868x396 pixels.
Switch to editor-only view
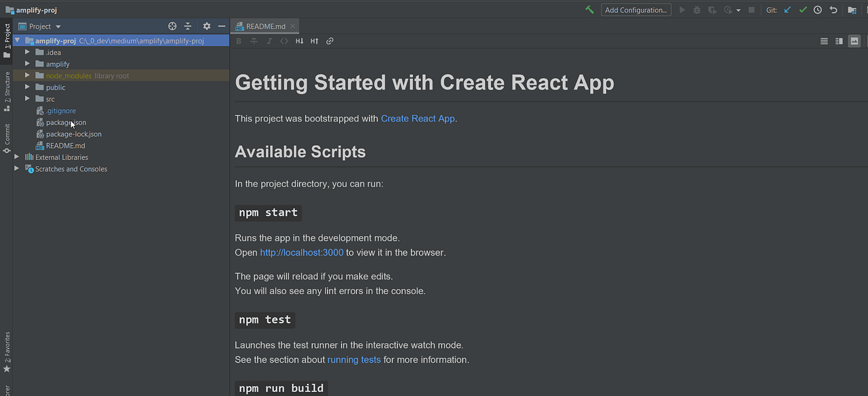824,41
